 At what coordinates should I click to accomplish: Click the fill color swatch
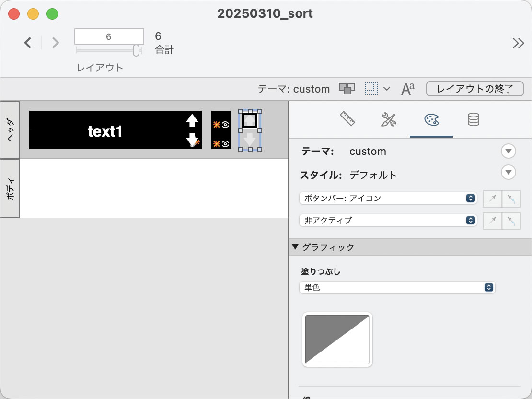coord(337,340)
